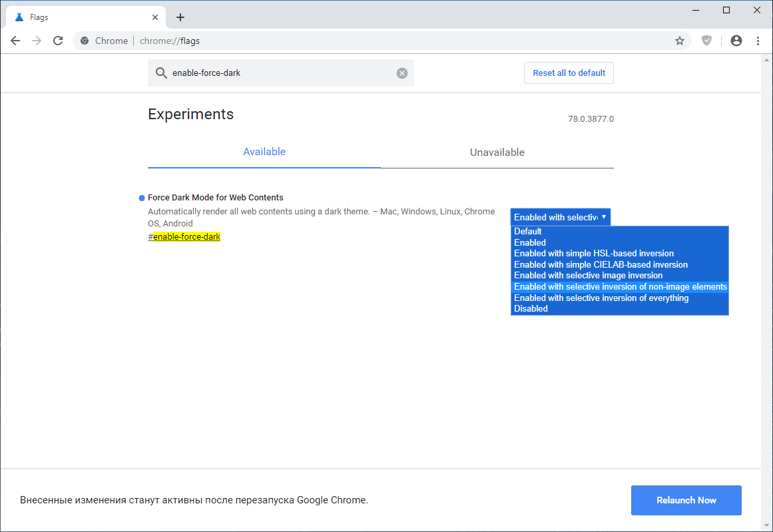Select Default in the Force Dark Mode dropdown
The image size is (773, 532).
tap(527, 231)
